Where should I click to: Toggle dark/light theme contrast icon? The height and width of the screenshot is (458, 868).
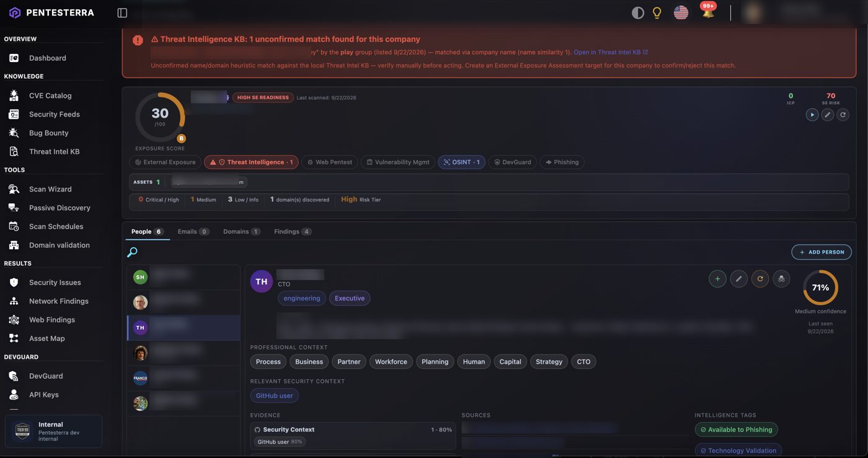tap(637, 12)
